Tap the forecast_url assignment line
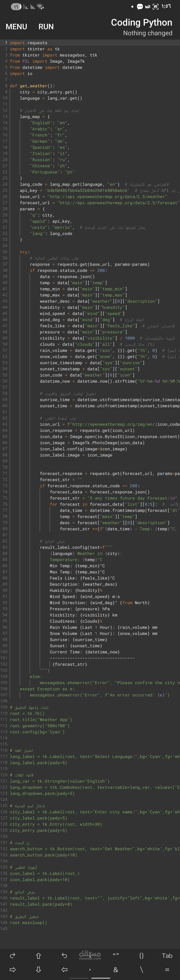Screen dimensions: 180x980 pos(99,203)
